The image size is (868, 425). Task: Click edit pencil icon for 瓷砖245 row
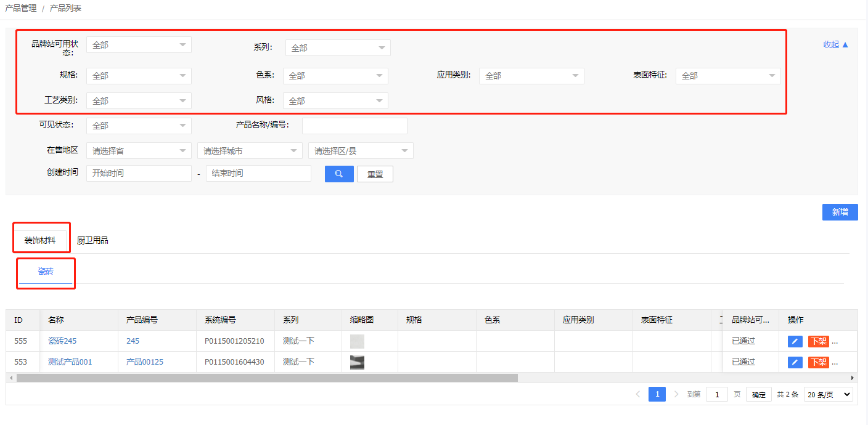795,341
